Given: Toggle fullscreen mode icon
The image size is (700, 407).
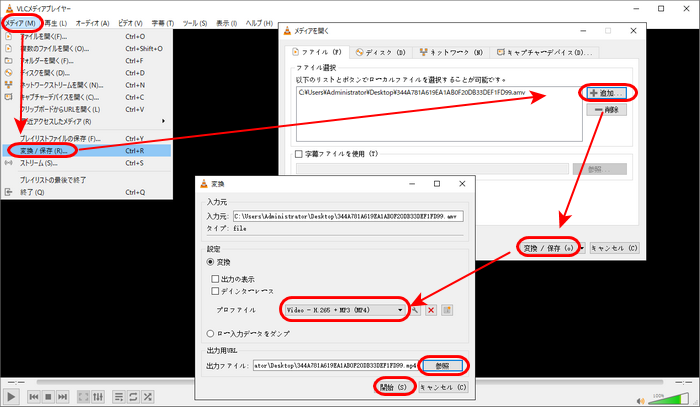Looking at the screenshot, I should tap(83, 396).
